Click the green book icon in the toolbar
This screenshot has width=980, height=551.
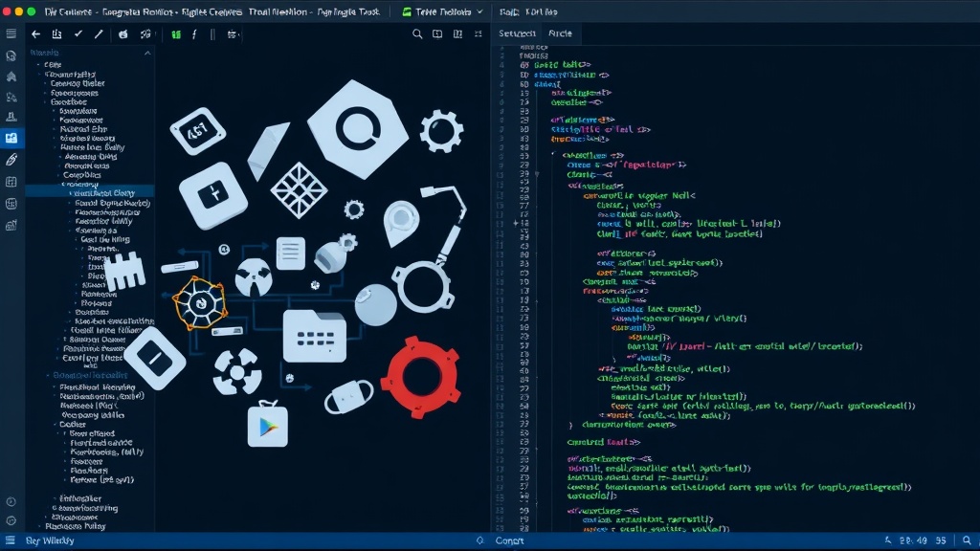pyautogui.click(x=176, y=34)
